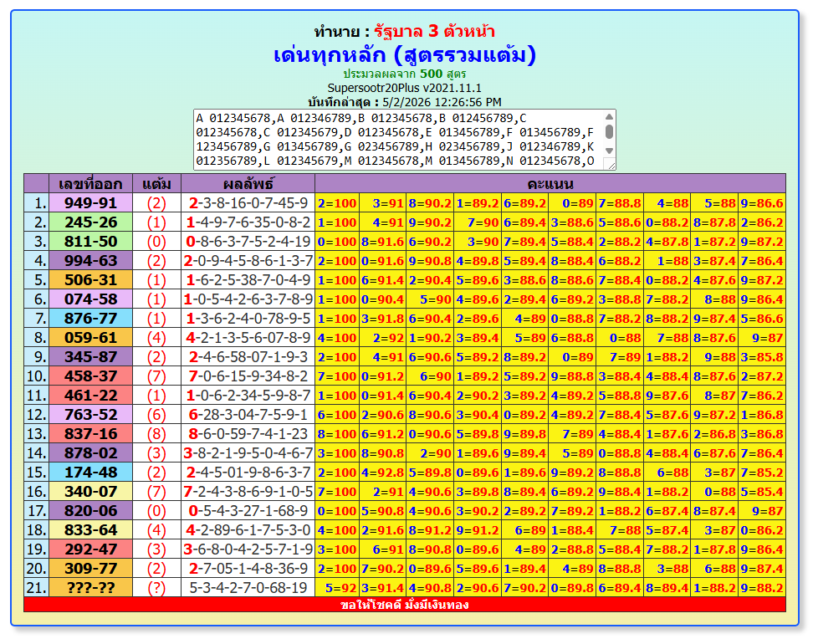Click the เด่นทุกหลัก (สูตรรวมแต้ม) title
This screenshot has width=813, height=644.
tap(405, 55)
